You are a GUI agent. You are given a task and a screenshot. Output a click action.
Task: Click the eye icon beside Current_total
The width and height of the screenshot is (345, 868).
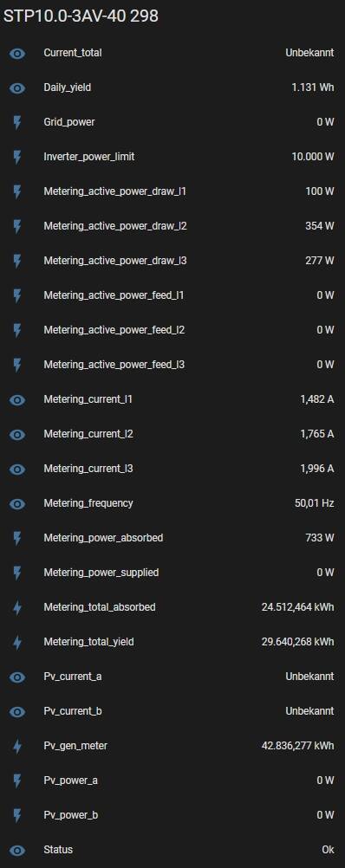click(17, 53)
